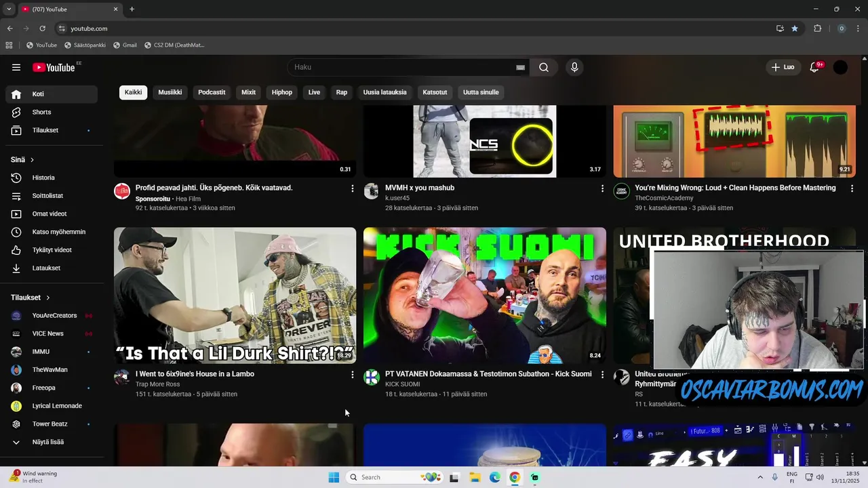Select the Uutta sinulle chip
The height and width of the screenshot is (488, 868).
coord(481,92)
